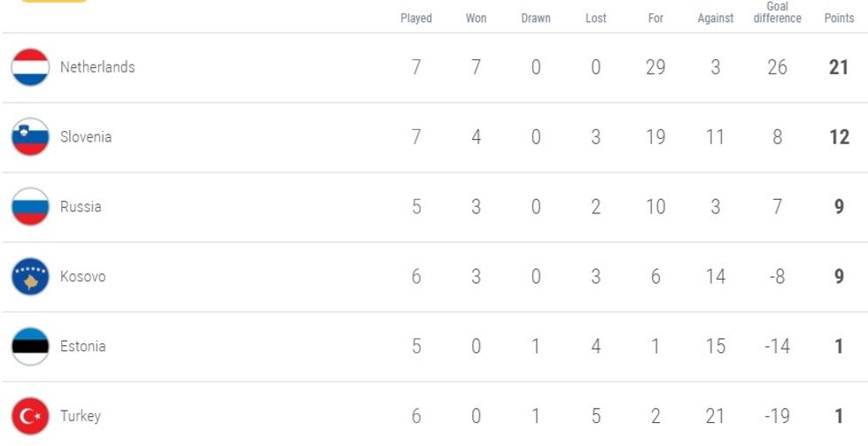Click the Won column header
Image resolution: width=868 pixels, height=446 pixels.
(476, 19)
